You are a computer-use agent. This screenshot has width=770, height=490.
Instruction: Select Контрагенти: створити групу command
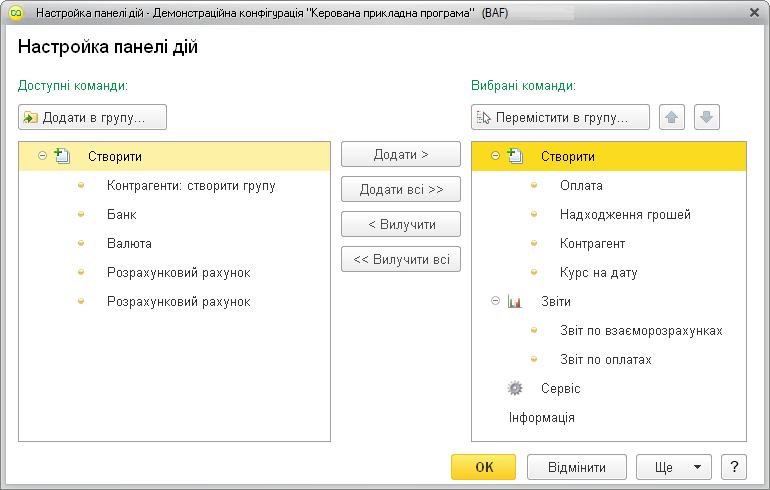(174, 185)
